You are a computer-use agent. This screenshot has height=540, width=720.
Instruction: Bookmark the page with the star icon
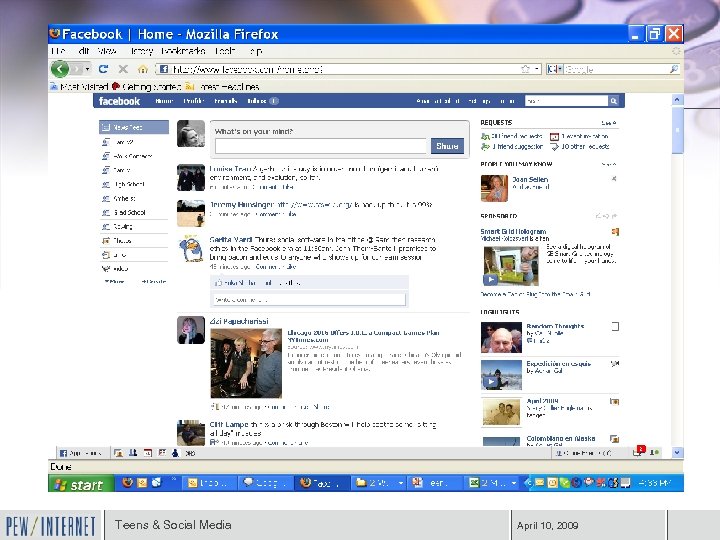(525, 69)
